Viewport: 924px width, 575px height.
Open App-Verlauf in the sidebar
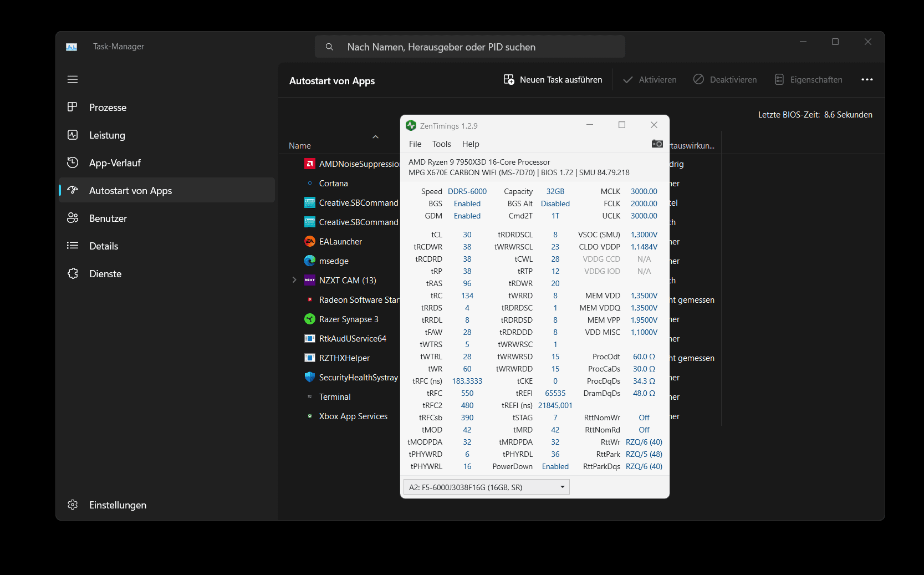tap(167, 163)
